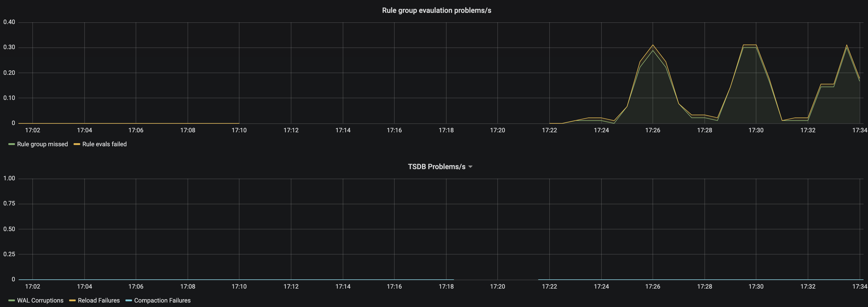Toggle the Reload Failures legend entry
This screenshot has height=307, width=868.
99,301
